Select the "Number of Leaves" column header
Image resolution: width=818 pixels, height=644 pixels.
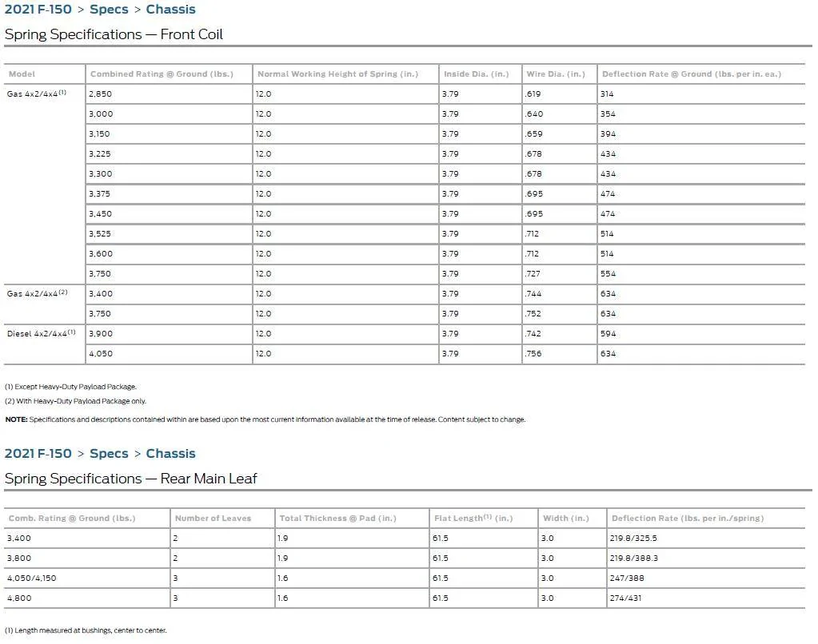coord(213,519)
